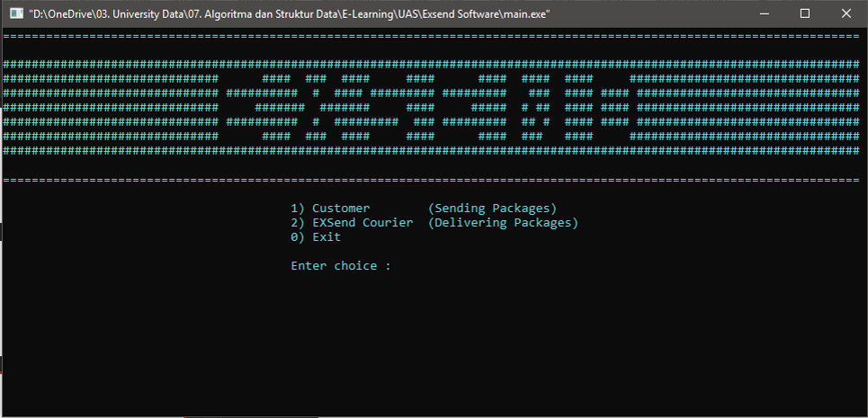Select the "2) EXSend Courier" menu line
Viewport: 868px width, 418px height.
[352, 222]
